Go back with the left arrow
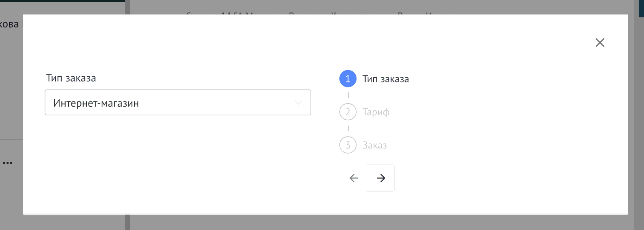The width and height of the screenshot is (644, 230). coord(353,178)
